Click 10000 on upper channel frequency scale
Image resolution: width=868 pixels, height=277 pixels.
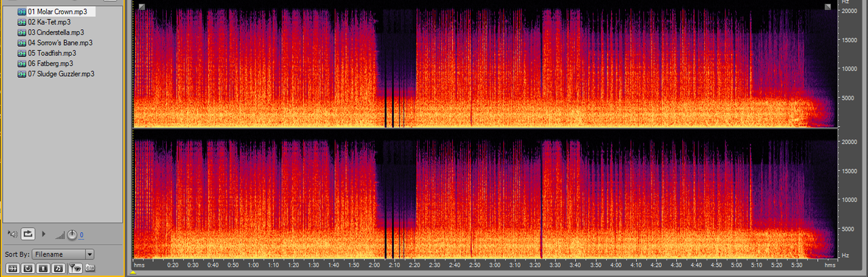click(x=850, y=69)
